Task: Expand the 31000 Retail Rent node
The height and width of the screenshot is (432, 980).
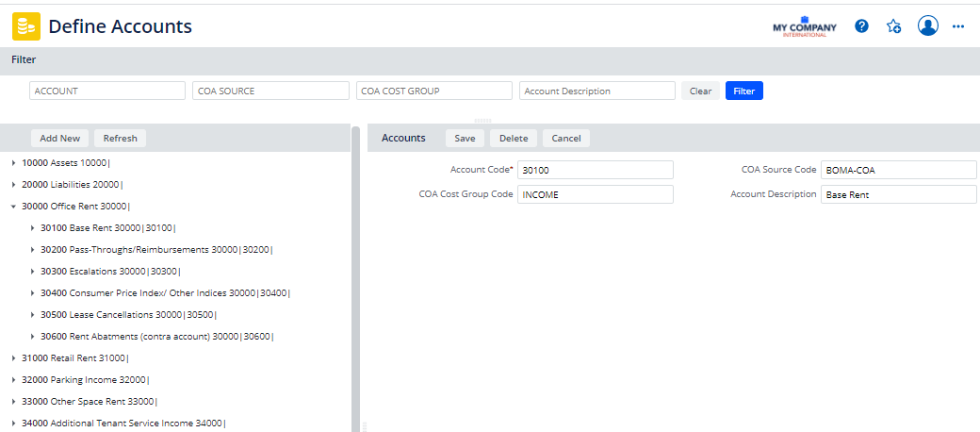Action: pos(14,358)
